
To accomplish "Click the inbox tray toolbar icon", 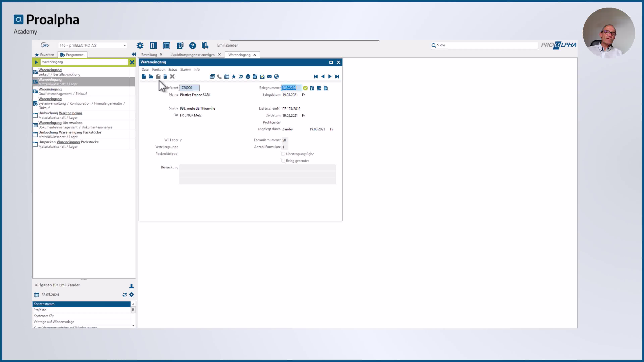I will (x=262, y=76).
